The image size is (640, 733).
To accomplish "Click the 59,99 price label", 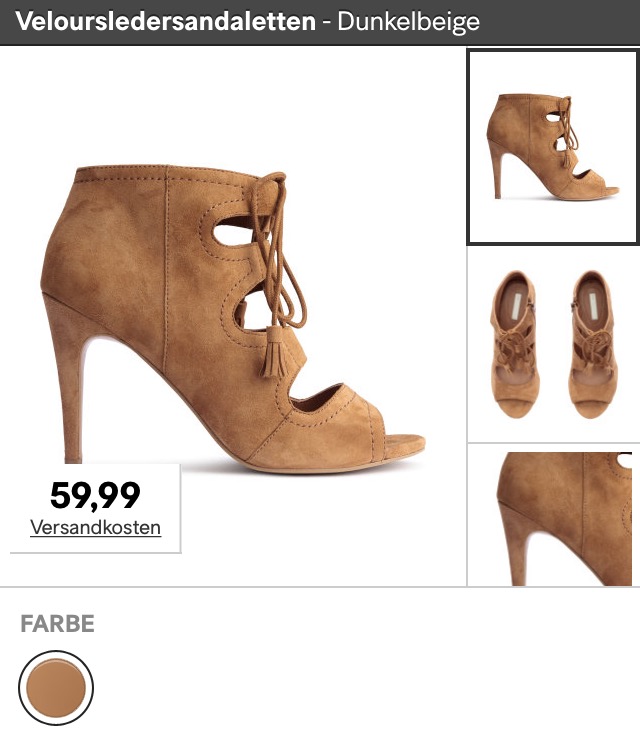I will 95,496.
